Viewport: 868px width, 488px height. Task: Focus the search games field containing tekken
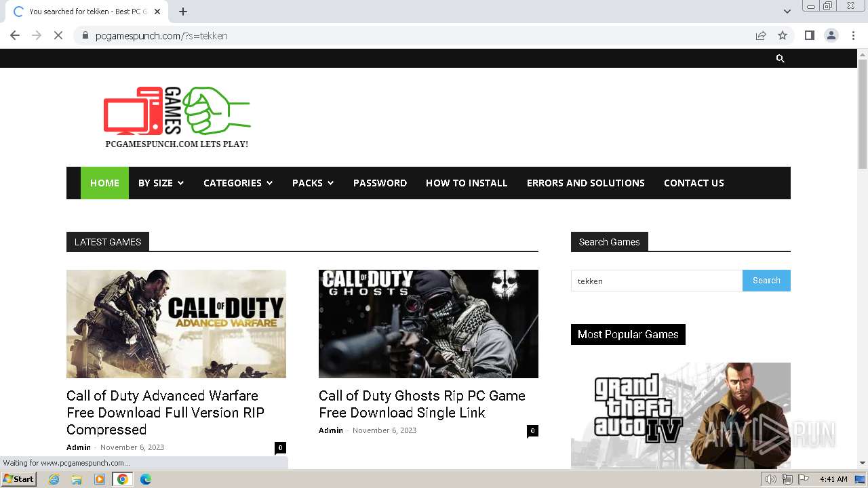click(656, 281)
